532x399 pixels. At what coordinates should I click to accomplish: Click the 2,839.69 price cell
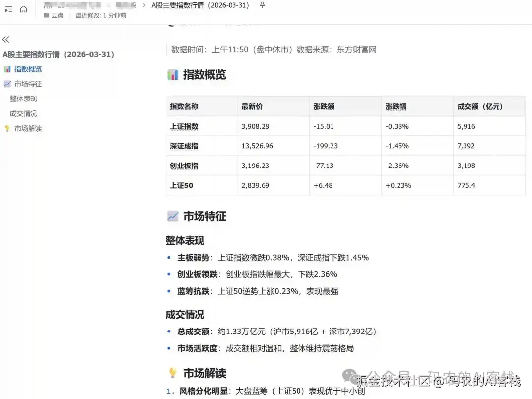tap(273, 185)
